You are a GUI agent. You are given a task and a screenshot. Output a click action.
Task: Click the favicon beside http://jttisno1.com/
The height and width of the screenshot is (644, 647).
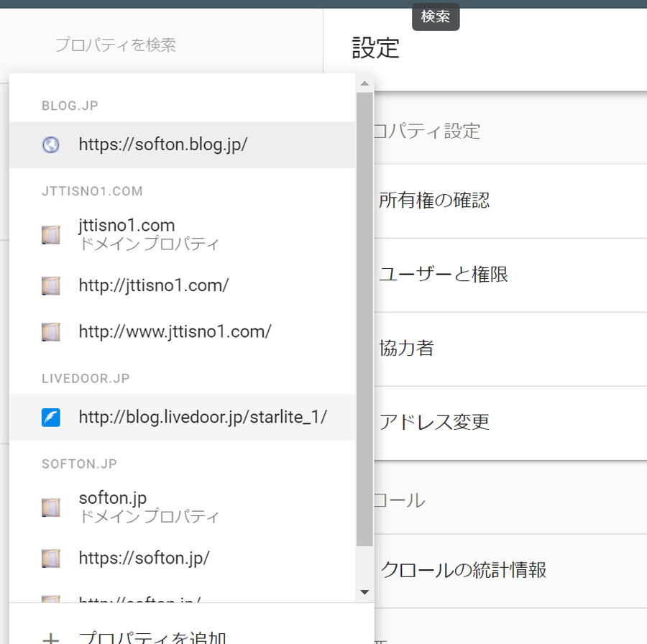click(51, 285)
